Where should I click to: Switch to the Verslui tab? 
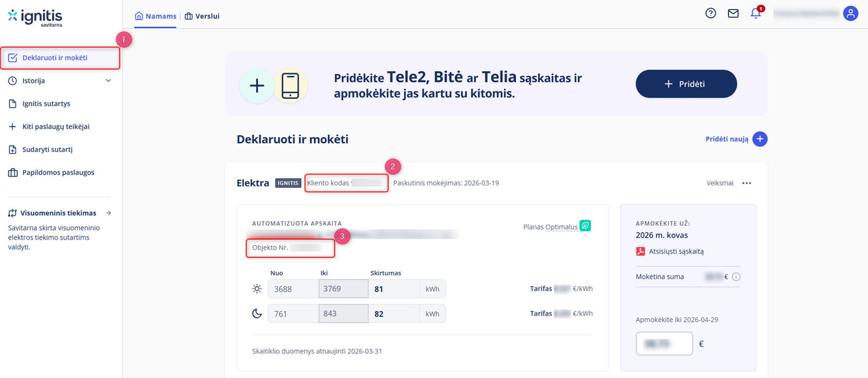pyautogui.click(x=202, y=16)
